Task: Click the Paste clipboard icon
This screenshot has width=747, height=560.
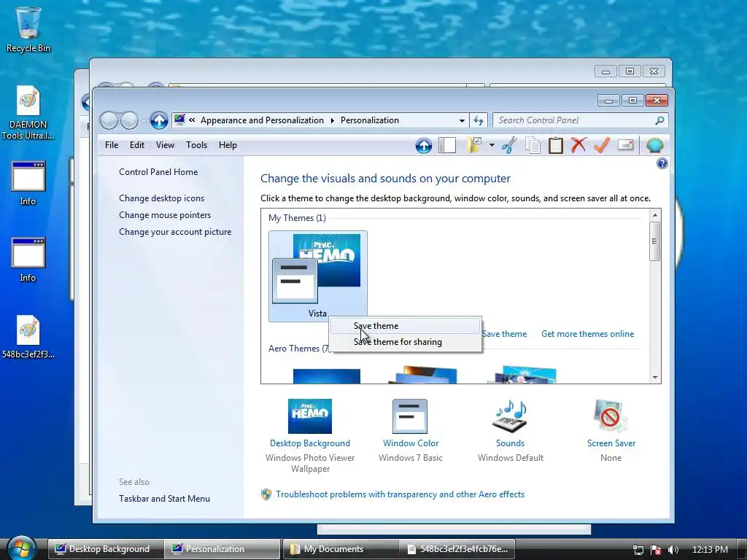Action: point(555,145)
